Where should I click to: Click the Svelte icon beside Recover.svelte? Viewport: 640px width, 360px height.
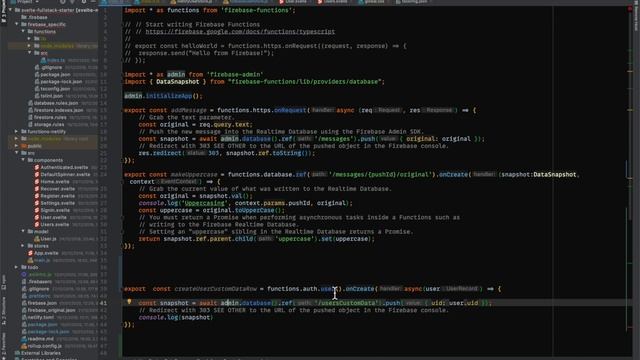pyautogui.click(x=37, y=189)
